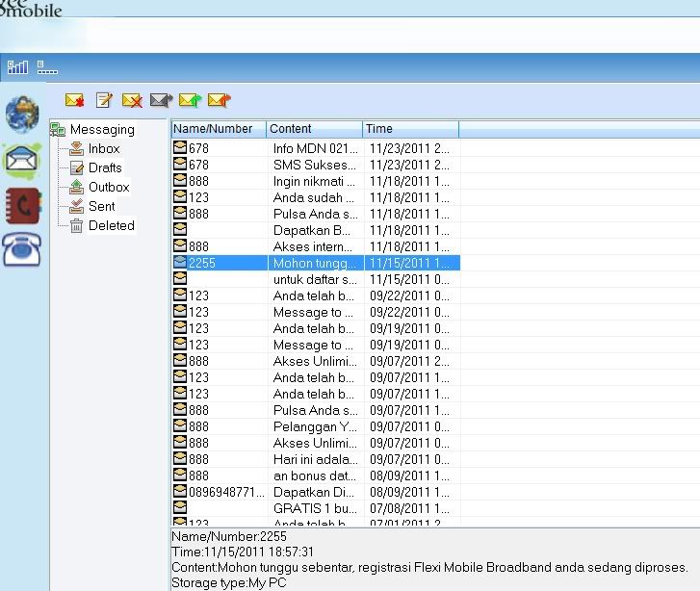Open the Messaging envelope sidebar icon

pyautogui.click(x=22, y=160)
